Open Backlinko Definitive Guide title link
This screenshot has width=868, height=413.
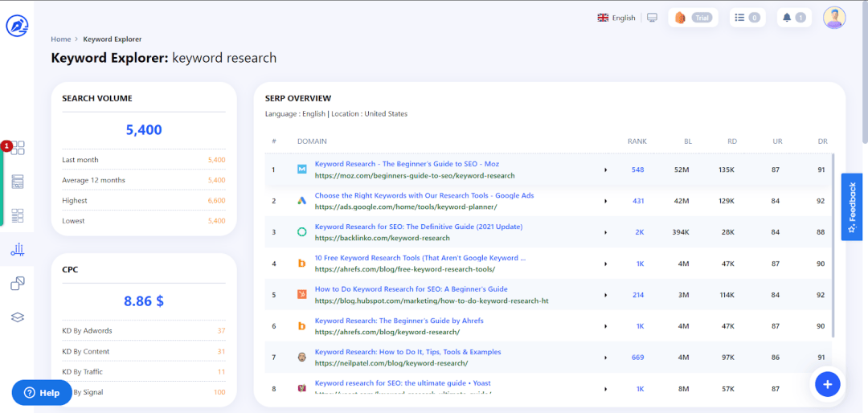click(419, 227)
